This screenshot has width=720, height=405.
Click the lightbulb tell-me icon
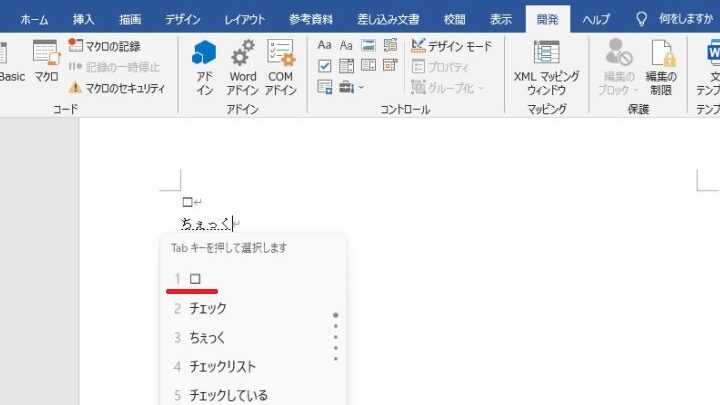641,19
